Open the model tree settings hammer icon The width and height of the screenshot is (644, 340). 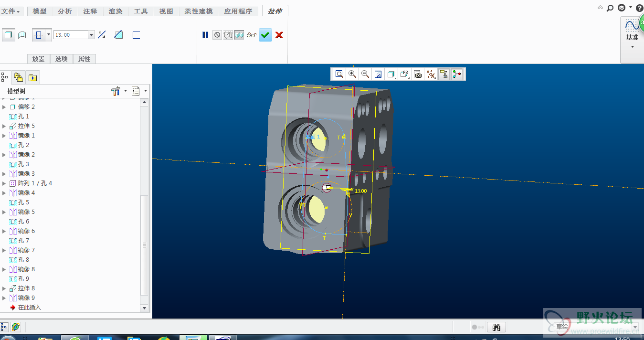[x=116, y=91]
